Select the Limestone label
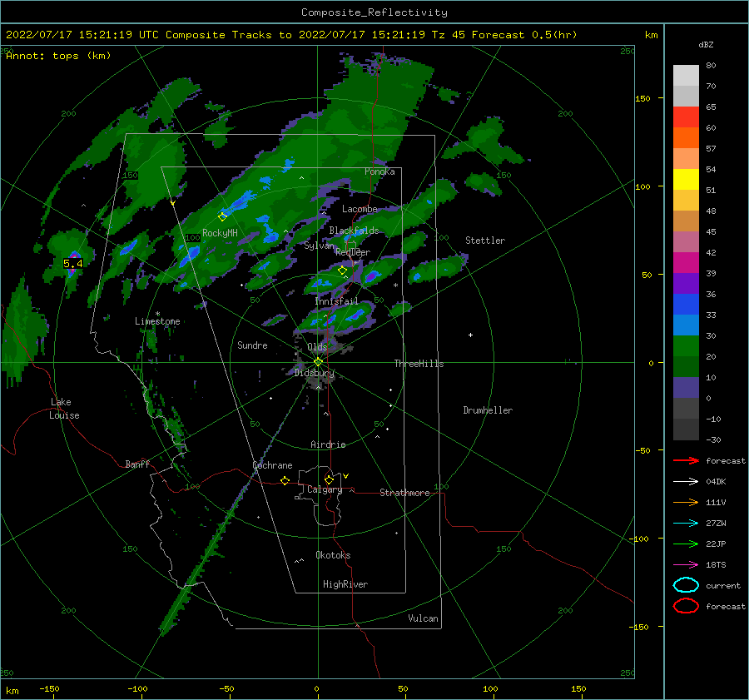Viewport: 749px width, 700px height. point(157,321)
